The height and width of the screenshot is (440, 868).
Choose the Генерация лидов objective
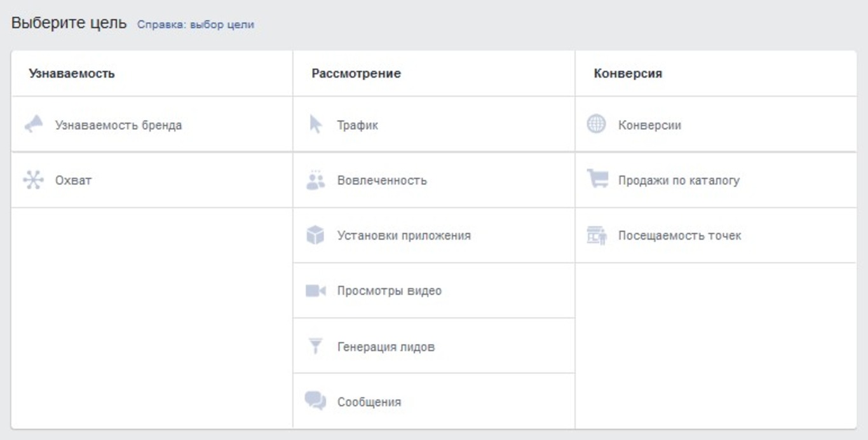tap(434, 347)
